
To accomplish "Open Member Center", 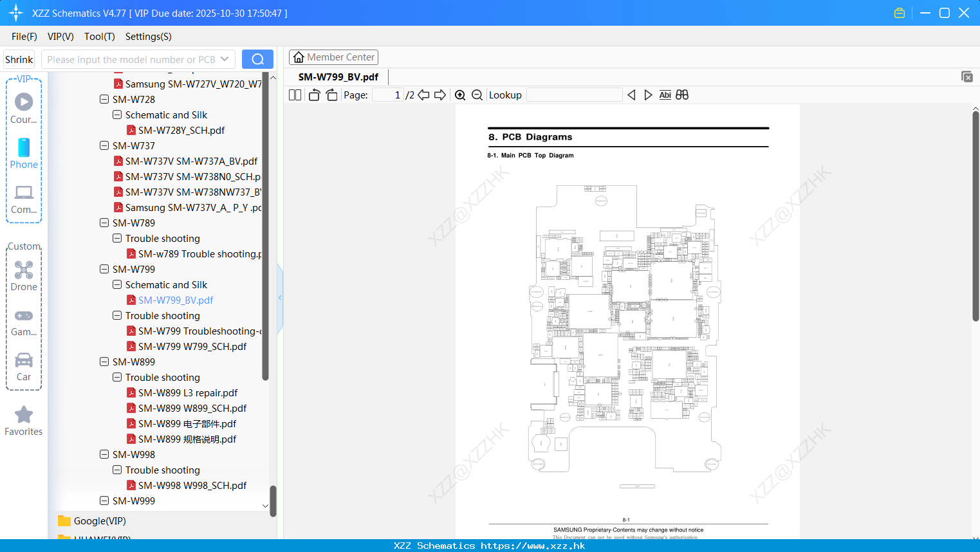I will coord(333,57).
